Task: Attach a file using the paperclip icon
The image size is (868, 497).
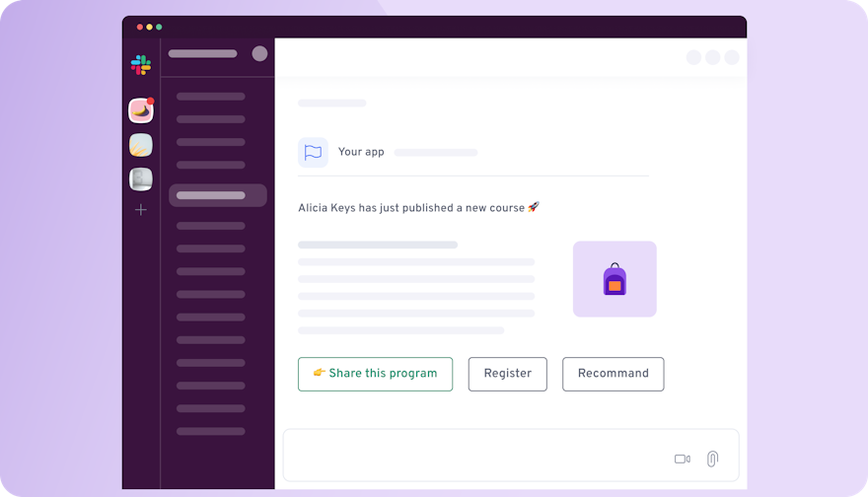Action: (x=712, y=459)
